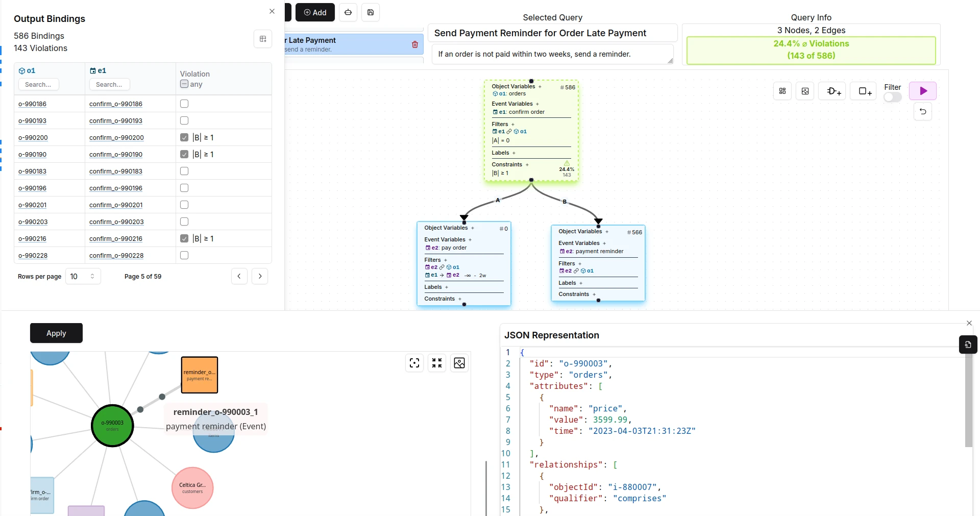
Task: Export query graph as image
Action: click(805, 91)
